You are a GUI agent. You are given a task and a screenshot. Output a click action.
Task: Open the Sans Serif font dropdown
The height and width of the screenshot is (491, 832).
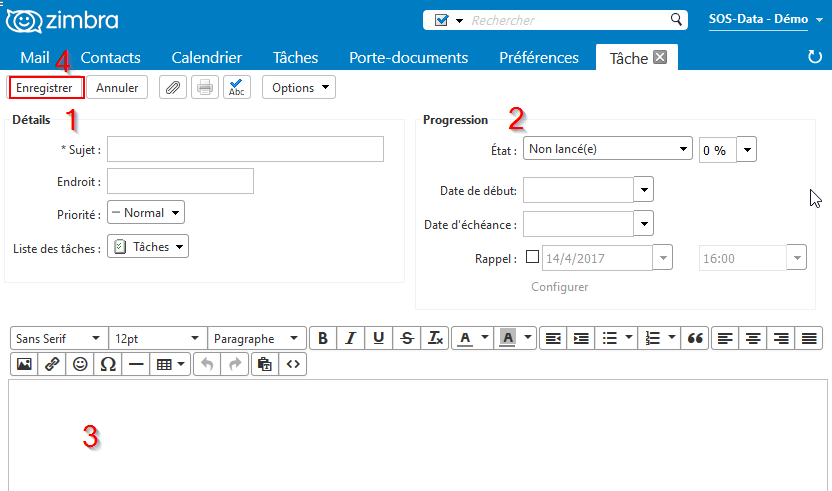59,338
